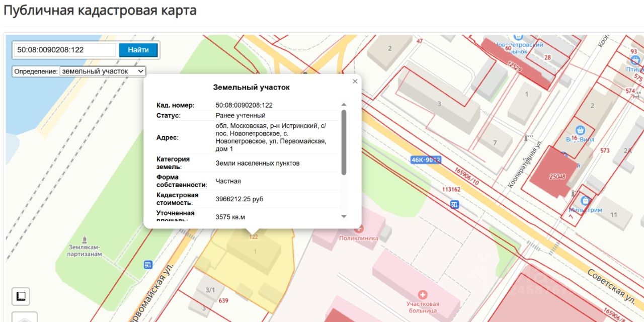Click the bus stop icon on Первомайская ул.

pyautogui.click(x=148, y=264)
